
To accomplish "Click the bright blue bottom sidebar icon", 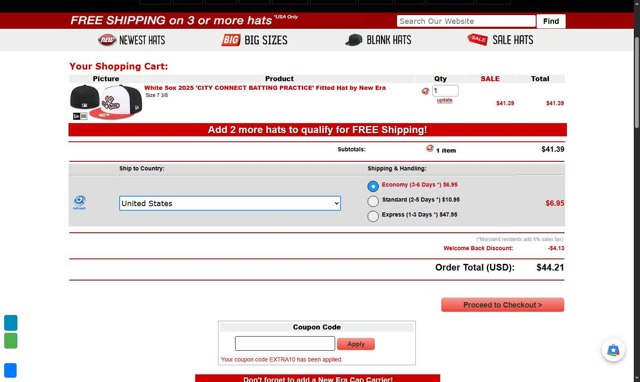I will tap(11, 370).
